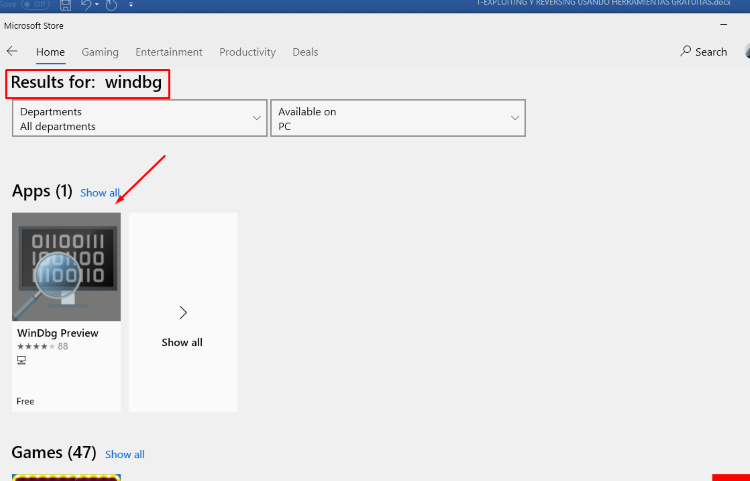The height and width of the screenshot is (481, 750).
Task: Minimize the Microsoft Store window
Action: (x=724, y=24)
